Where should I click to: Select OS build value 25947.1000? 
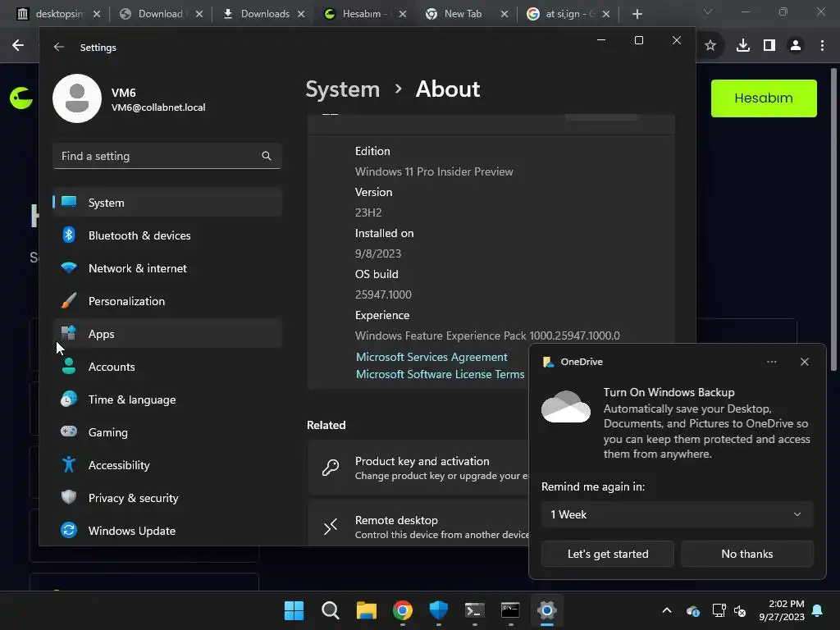pyautogui.click(x=383, y=294)
